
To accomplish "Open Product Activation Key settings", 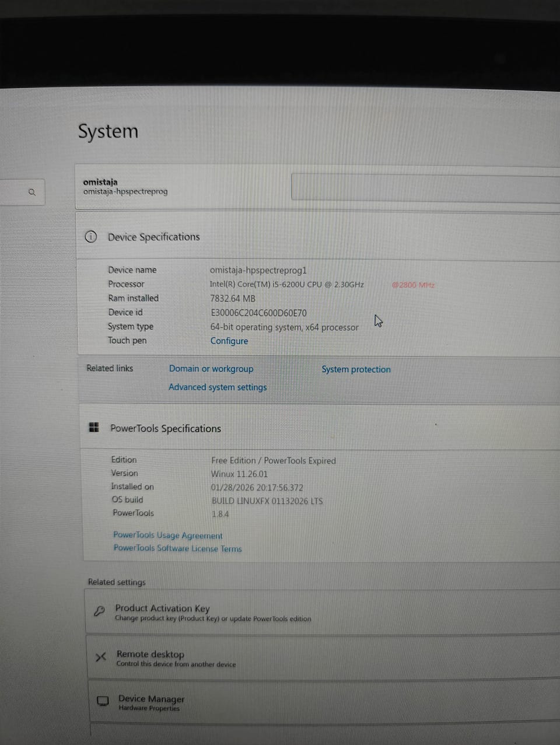I will 323,612.
